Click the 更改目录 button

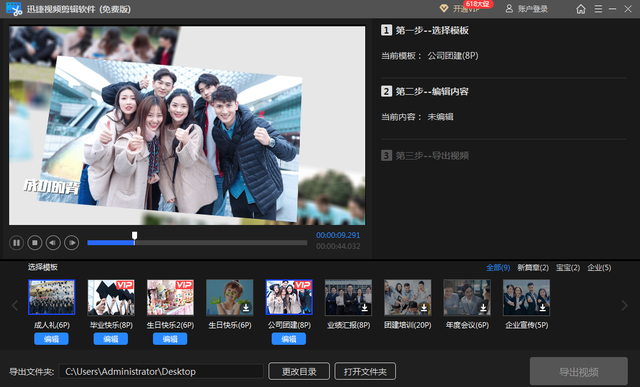click(299, 371)
